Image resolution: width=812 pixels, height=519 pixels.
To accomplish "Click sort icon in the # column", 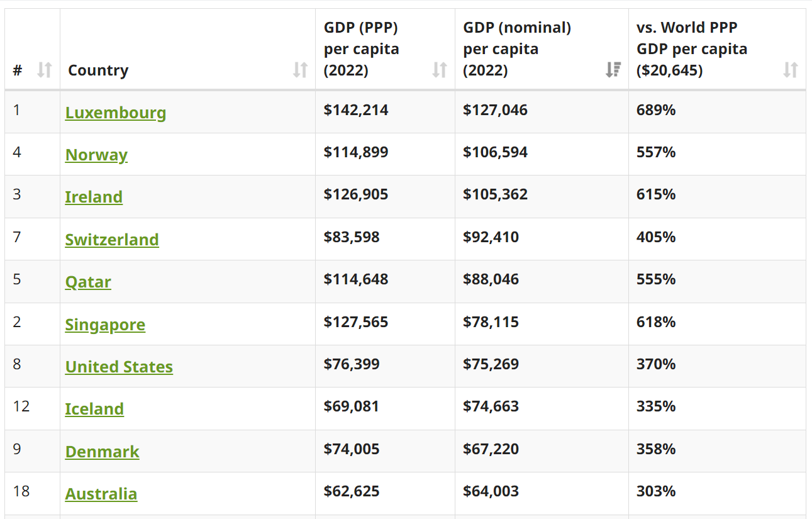I will click(44, 70).
